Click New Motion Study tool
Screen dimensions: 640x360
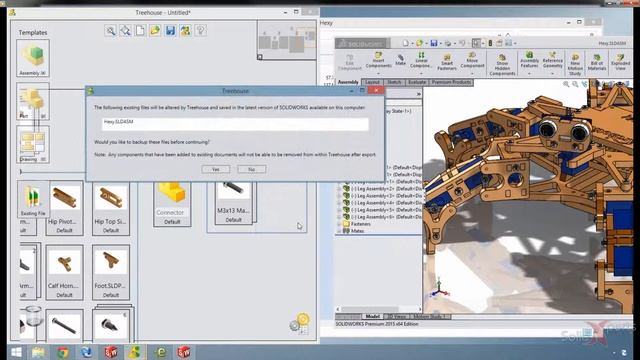575,64
